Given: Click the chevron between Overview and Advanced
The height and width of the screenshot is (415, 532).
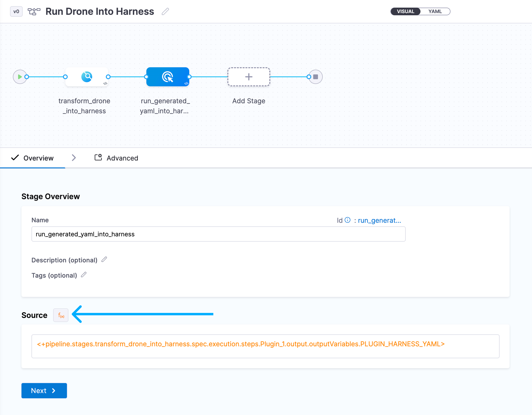Looking at the screenshot, I should tap(74, 158).
